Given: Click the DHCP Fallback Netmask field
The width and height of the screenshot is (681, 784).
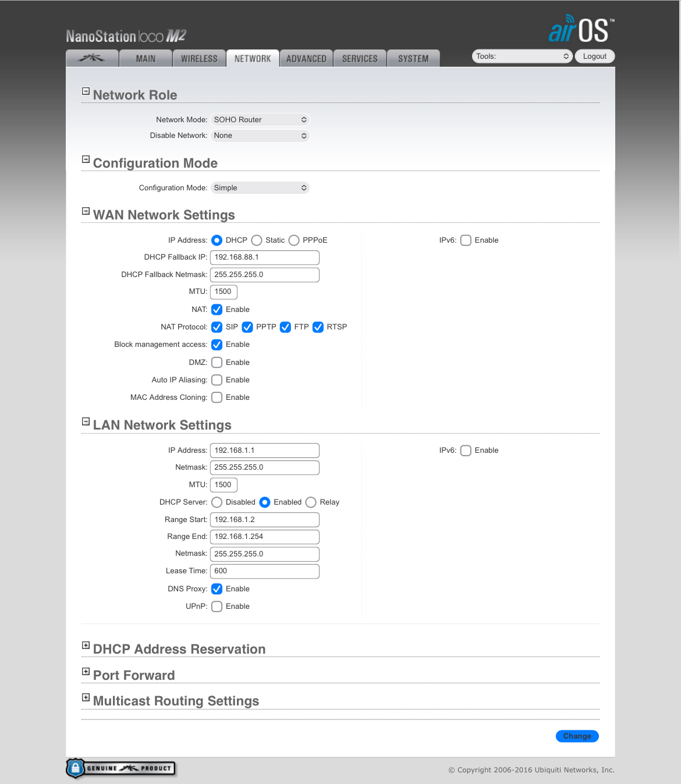Looking at the screenshot, I should click(x=265, y=275).
